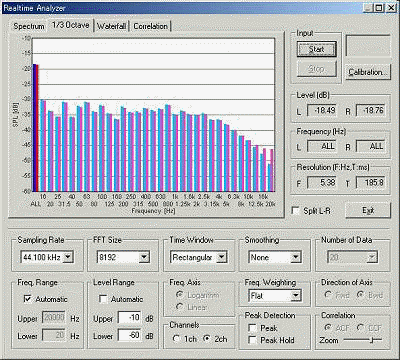
Task: Start the analyzer input
Action: [x=316, y=49]
